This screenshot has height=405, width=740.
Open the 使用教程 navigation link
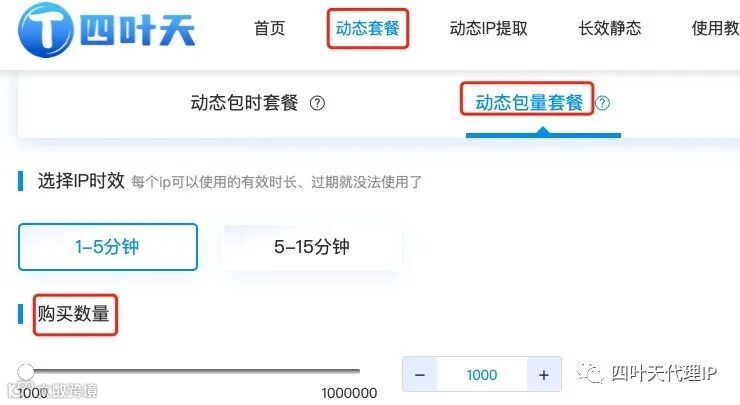715,28
